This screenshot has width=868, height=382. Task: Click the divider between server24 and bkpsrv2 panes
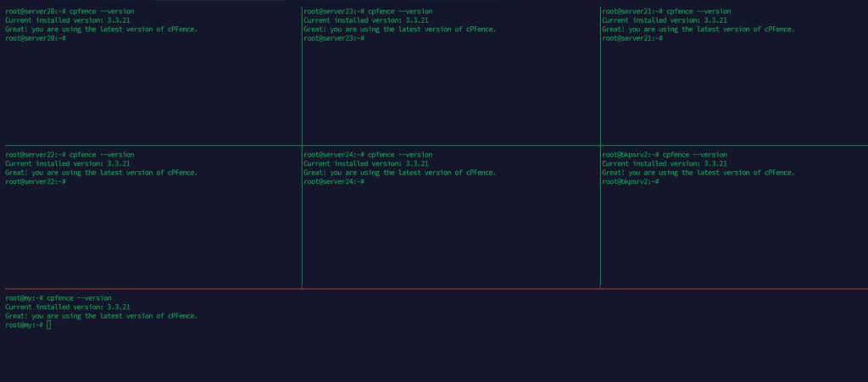click(x=600, y=220)
